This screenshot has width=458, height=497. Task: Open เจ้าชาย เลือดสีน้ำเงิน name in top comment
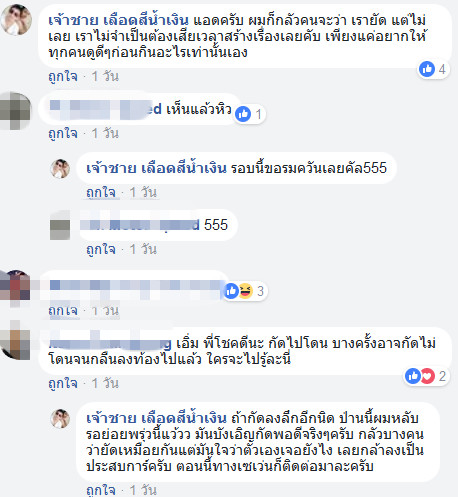(119, 20)
